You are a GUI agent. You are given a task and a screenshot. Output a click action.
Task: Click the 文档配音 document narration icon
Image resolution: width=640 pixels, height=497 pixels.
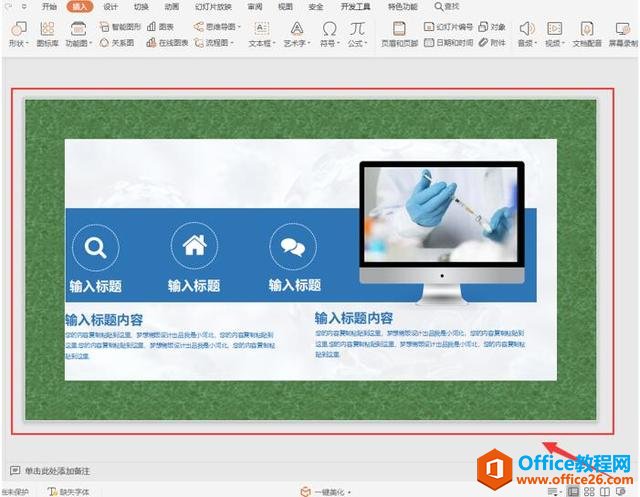(587, 29)
